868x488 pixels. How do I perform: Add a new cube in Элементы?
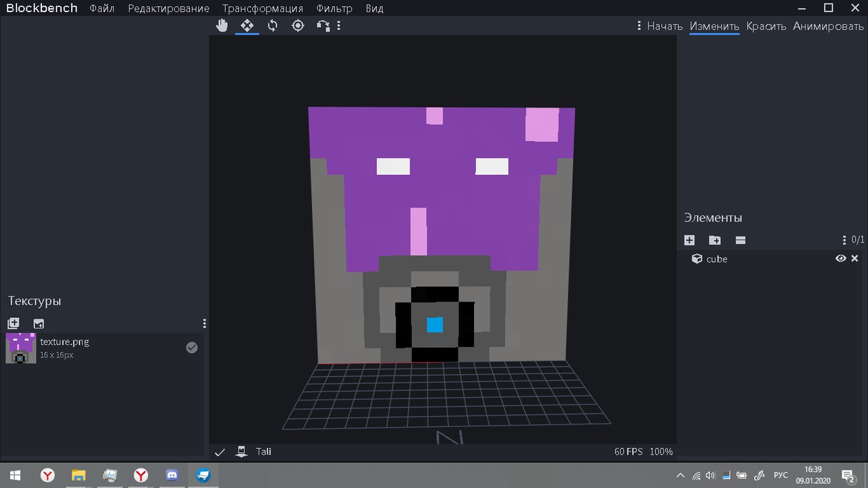pyautogui.click(x=689, y=240)
